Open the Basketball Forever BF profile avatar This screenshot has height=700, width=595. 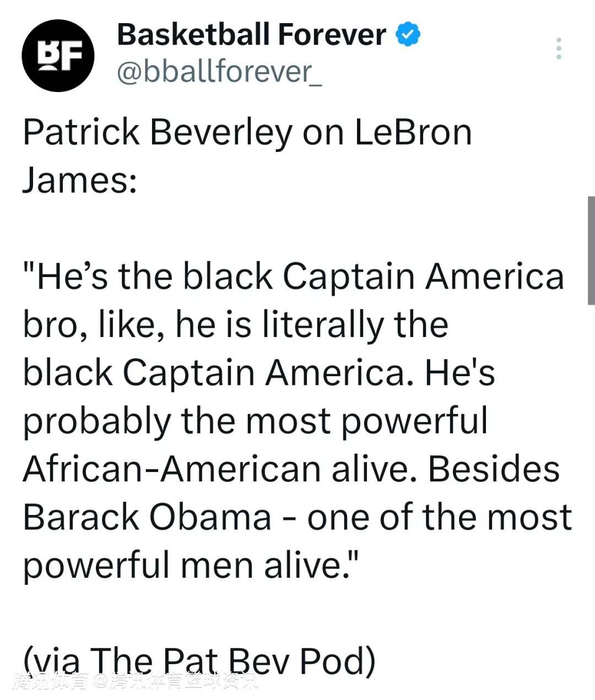tap(58, 56)
